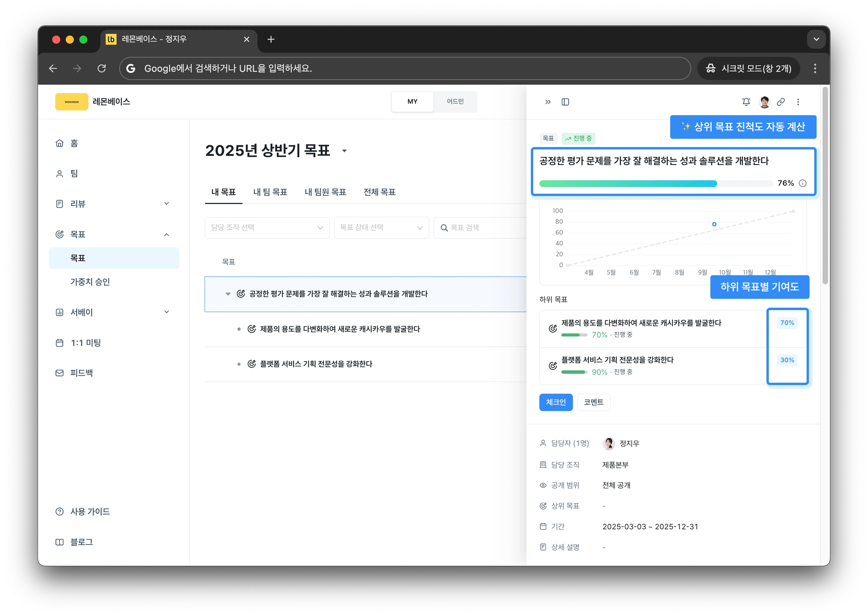Open a new browser tab with plus

(271, 39)
